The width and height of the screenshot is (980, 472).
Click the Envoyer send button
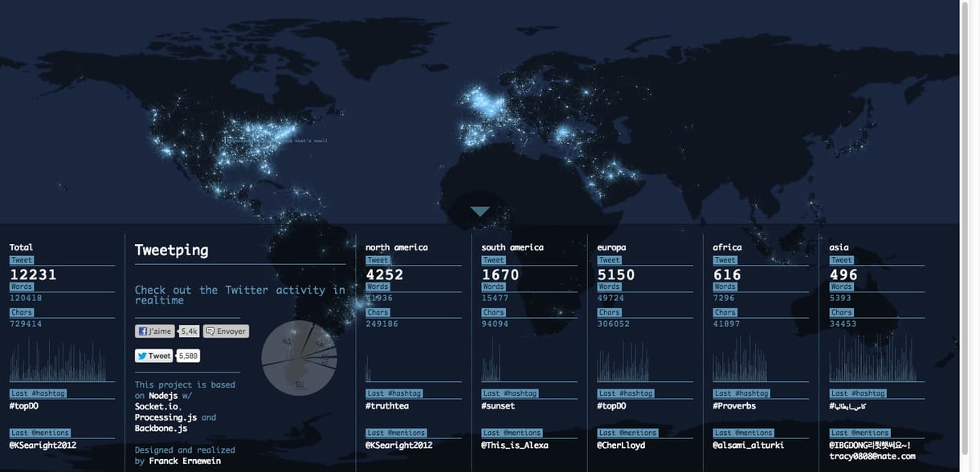point(226,332)
